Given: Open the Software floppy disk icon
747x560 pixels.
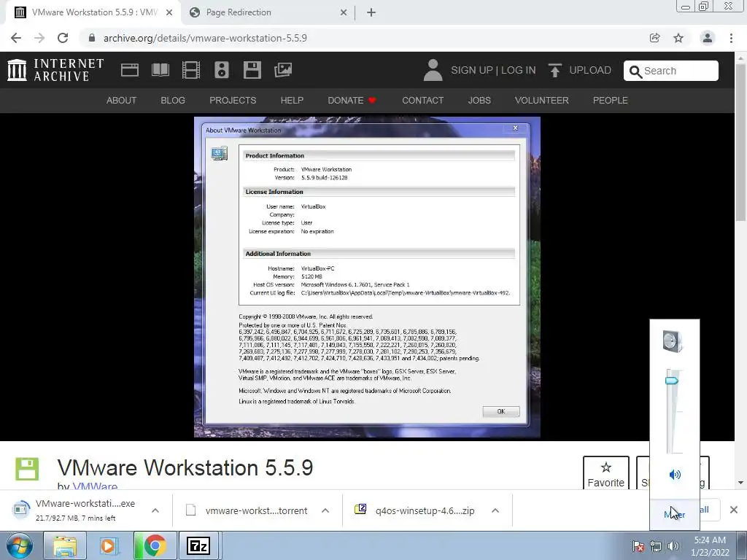Looking at the screenshot, I should [x=252, y=70].
